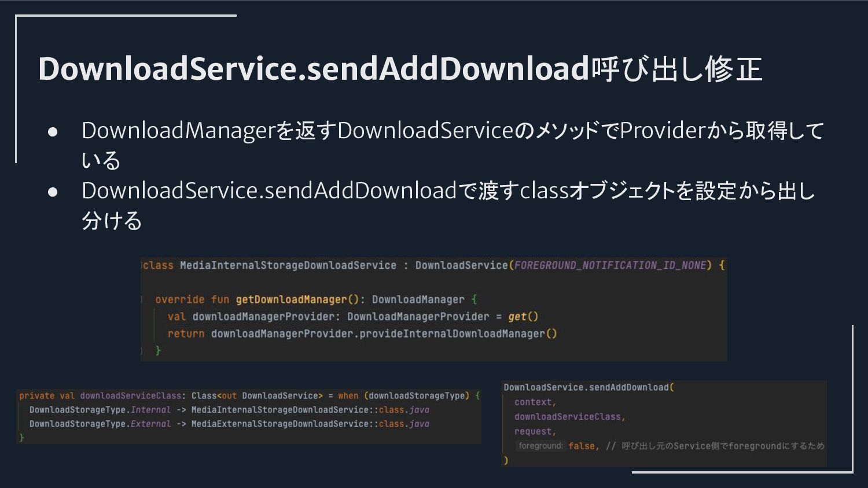This screenshot has width=868, height=488.
Task: Click the 'class MediaInternalStorageDownloadService' code line
Action: pyautogui.click(x=434, y=265)
